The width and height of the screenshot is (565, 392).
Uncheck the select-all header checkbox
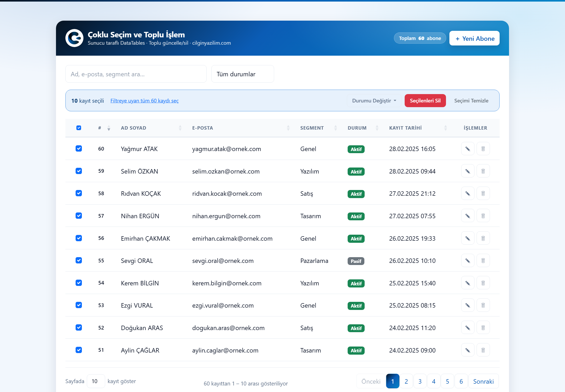click(79, 128)
